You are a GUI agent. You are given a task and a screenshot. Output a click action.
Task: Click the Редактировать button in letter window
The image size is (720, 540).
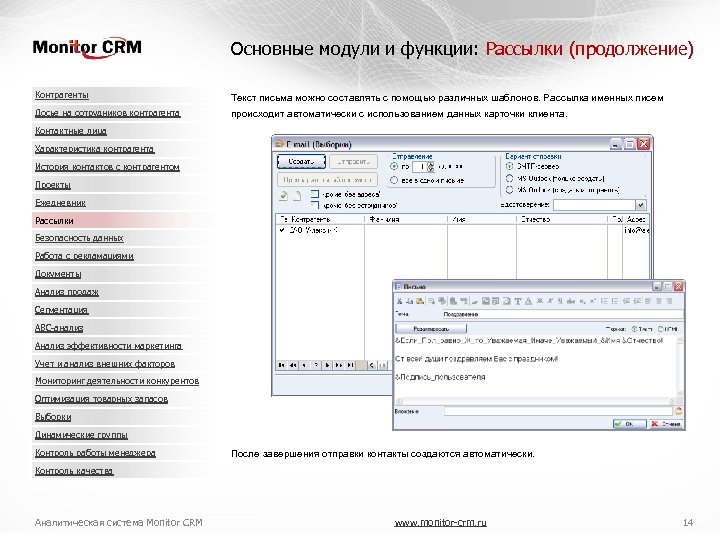[x=431, y=329]
